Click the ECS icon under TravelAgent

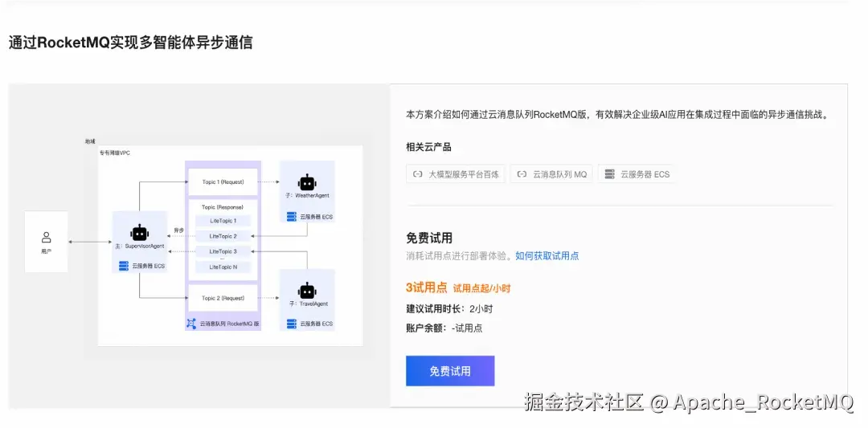tap(292, 324)
